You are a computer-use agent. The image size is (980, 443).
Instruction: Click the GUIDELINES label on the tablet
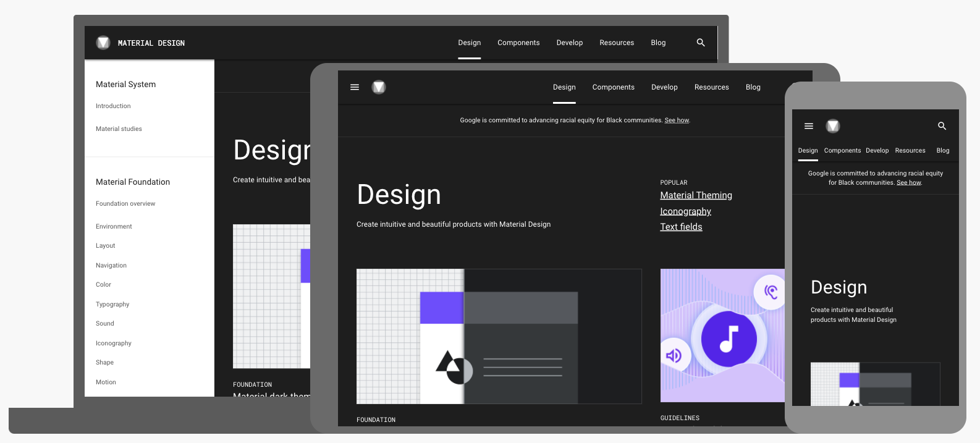680,418
